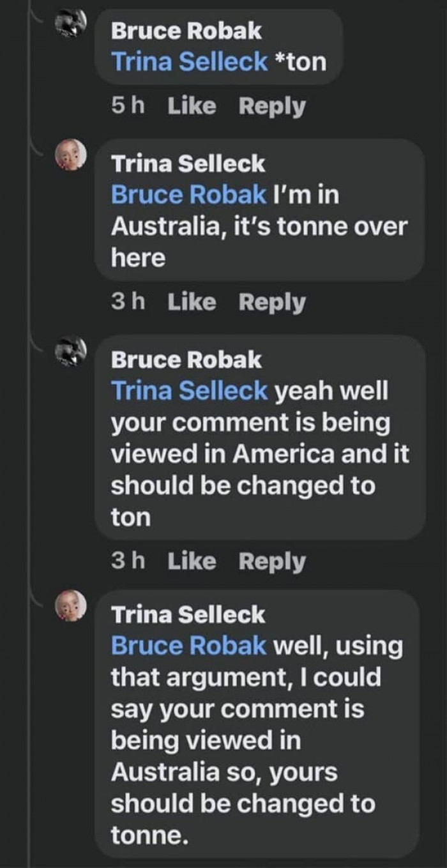447x868 pixels.
Task: Open Trina Selleck's avatar beside the "I'm in Australia" comment
Action: 70,155
